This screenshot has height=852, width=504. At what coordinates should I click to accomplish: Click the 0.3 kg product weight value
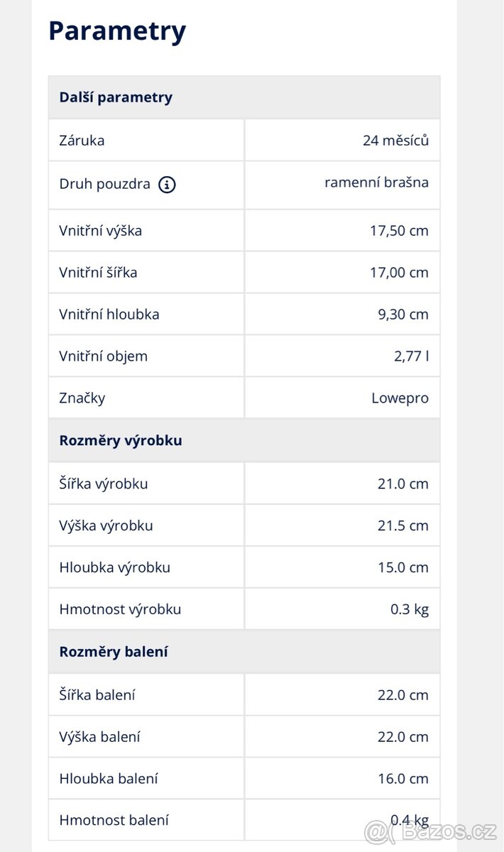tap(410, 610)
